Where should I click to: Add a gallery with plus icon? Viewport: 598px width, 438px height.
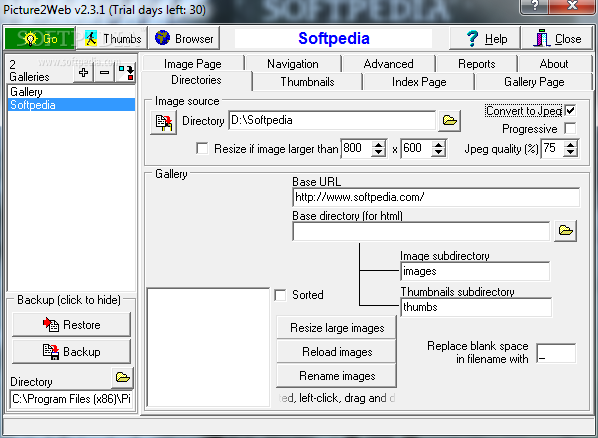83,72
